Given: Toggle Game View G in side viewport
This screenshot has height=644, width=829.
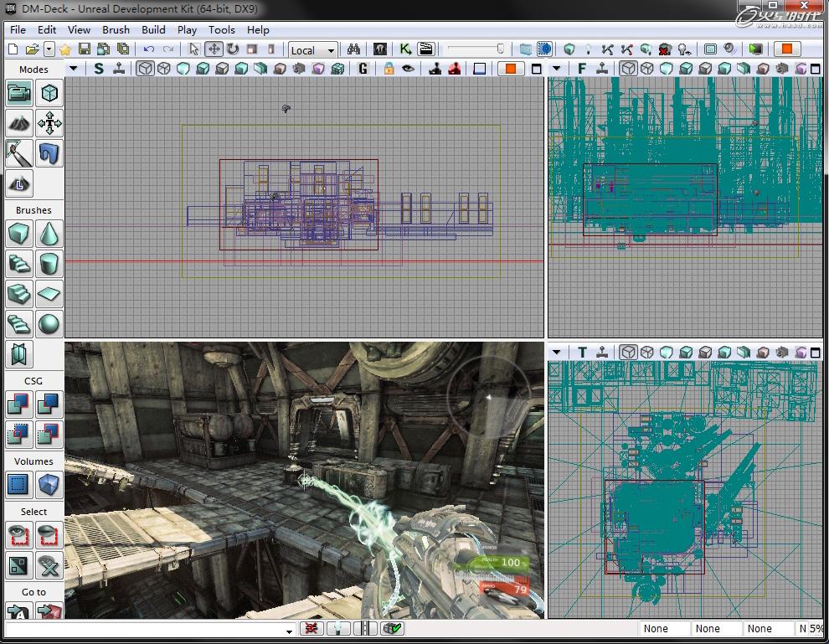Looking at the screenshot, I should coord(363,69).
